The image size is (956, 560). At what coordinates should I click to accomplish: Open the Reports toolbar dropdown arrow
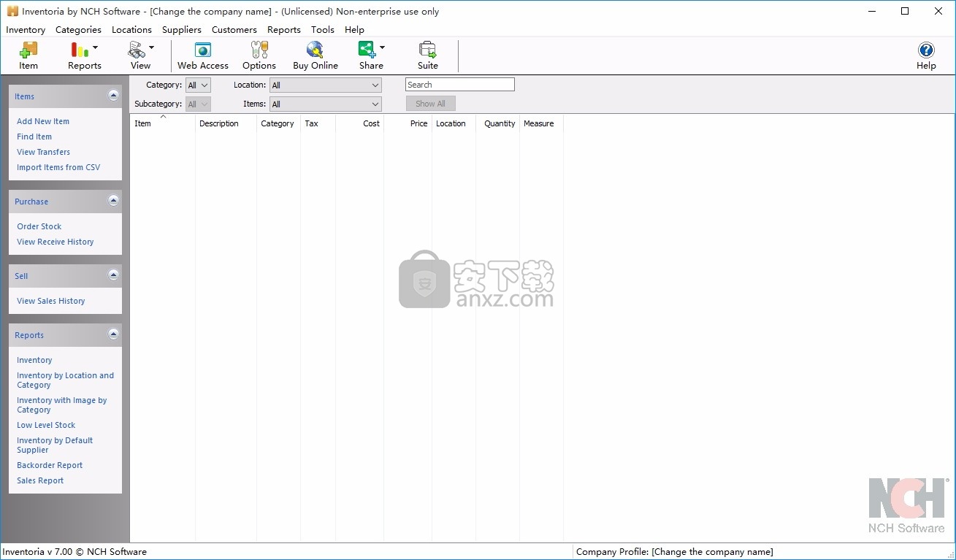96,47
